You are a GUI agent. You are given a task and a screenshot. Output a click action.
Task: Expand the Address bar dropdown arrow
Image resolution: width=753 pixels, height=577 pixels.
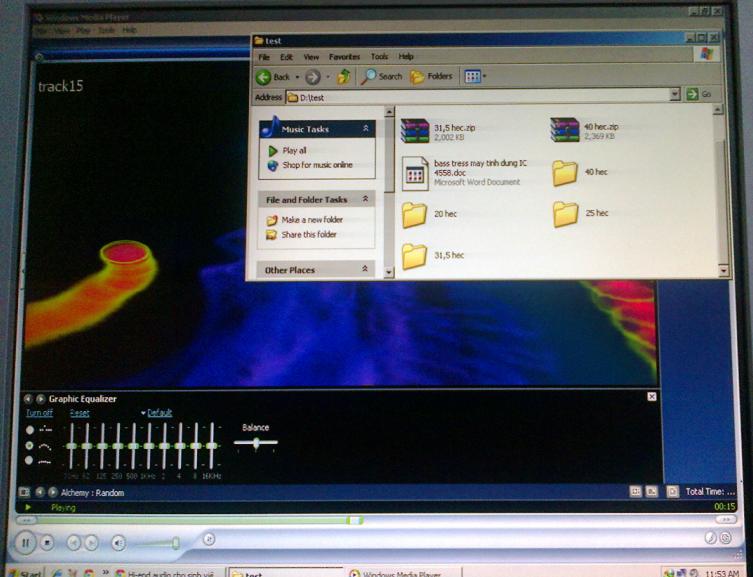pyautogui.click(x=676, y=94)
